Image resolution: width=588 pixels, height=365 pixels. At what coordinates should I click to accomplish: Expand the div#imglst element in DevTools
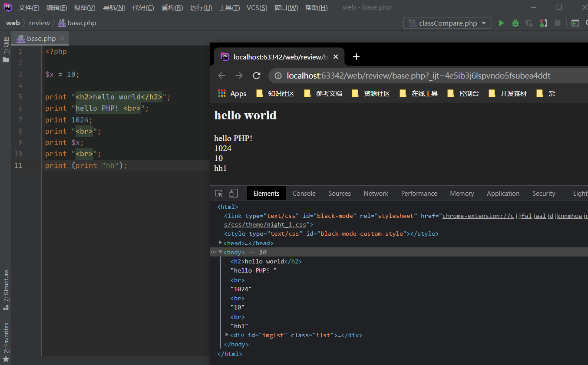[x=227, y=335]
